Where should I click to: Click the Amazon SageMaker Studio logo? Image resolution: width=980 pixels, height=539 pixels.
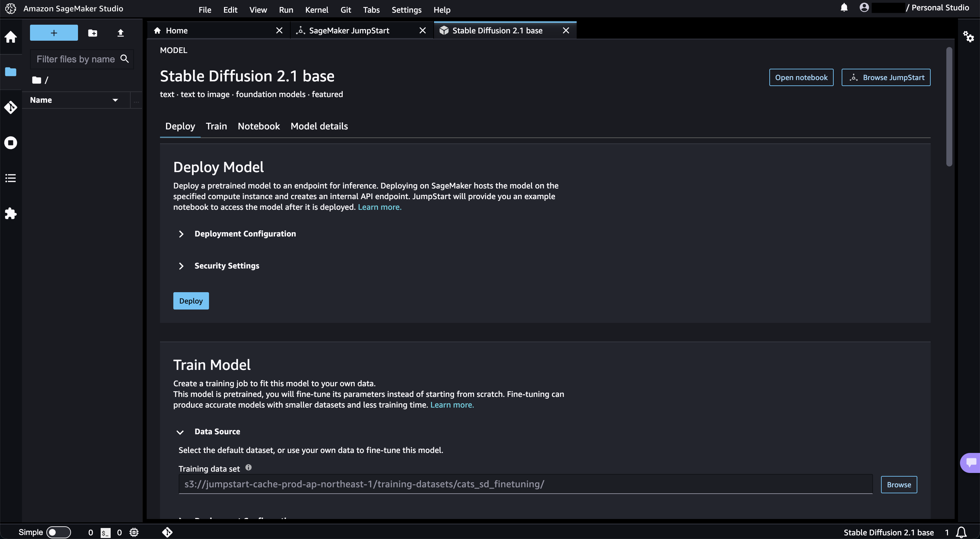click(x=11, y=8)
